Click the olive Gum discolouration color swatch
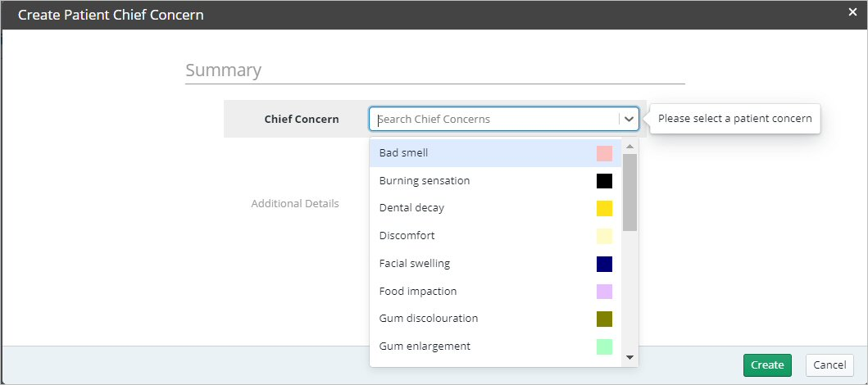The width and height of the screenshot is (868, 385). pos(605,319)
